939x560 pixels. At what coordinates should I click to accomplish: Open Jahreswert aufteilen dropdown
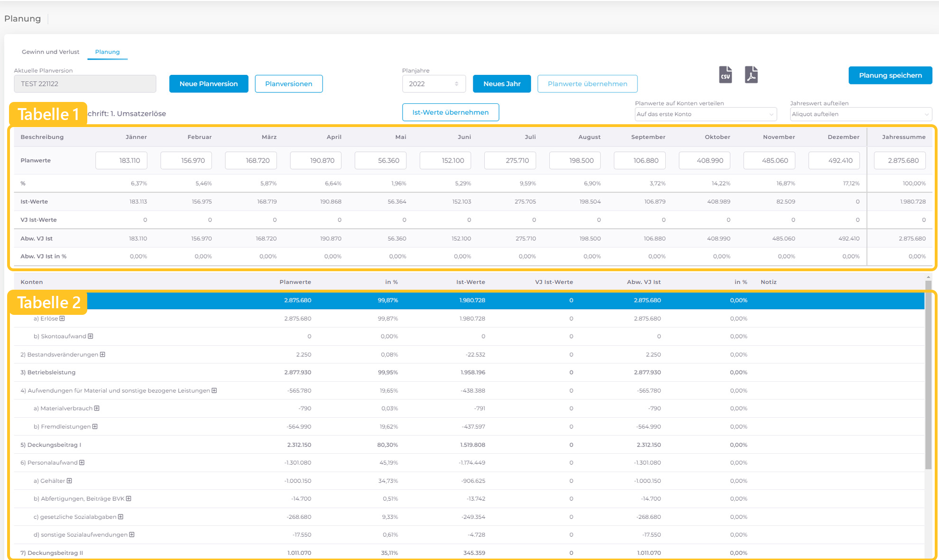point(861,114)
